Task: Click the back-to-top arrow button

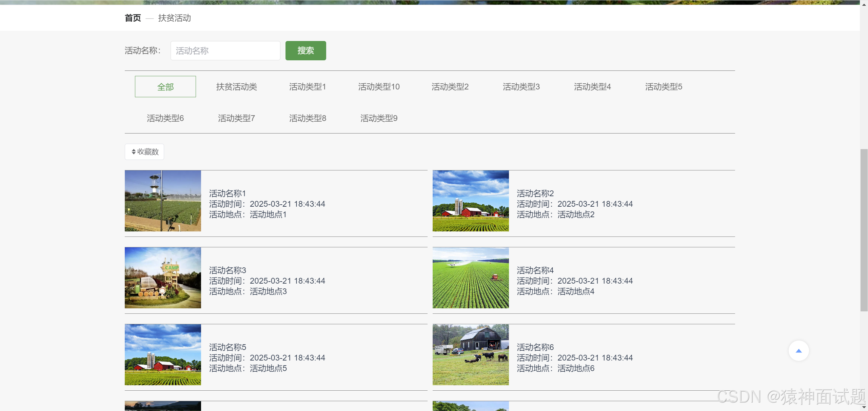Action: (x=798, y=351)
